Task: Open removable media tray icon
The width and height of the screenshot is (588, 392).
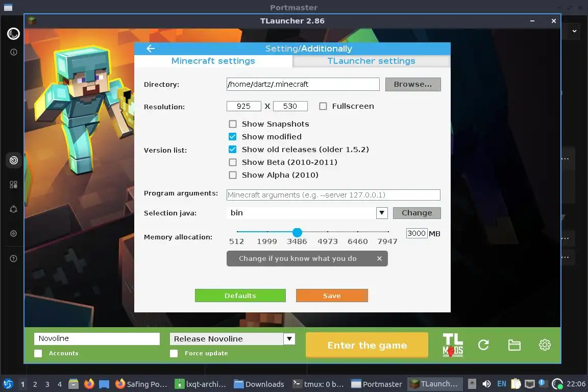Action: [x=472, y=384]
